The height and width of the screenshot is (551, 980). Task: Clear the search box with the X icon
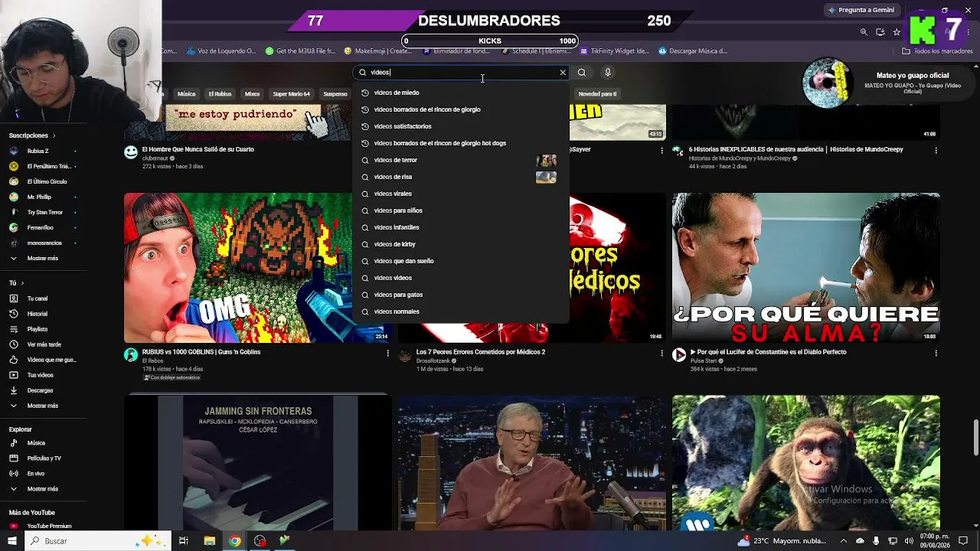563,73
